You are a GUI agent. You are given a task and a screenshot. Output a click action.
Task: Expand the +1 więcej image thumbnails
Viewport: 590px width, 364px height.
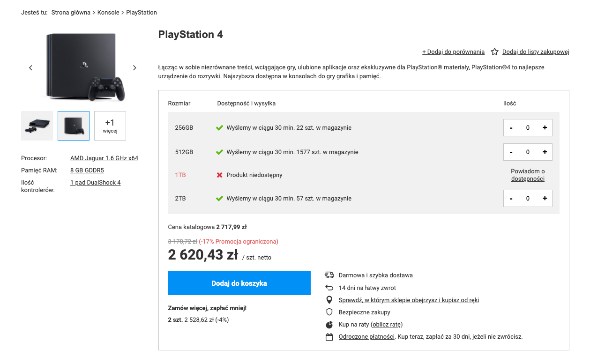point(110,126)
